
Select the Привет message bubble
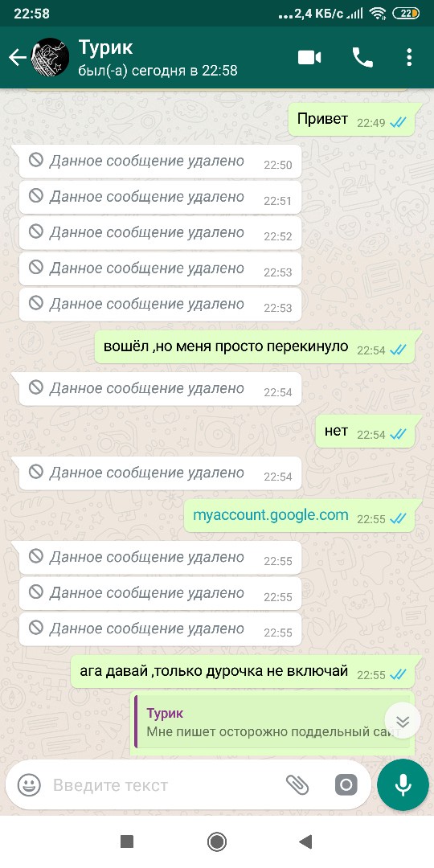(x=351, y=120)
